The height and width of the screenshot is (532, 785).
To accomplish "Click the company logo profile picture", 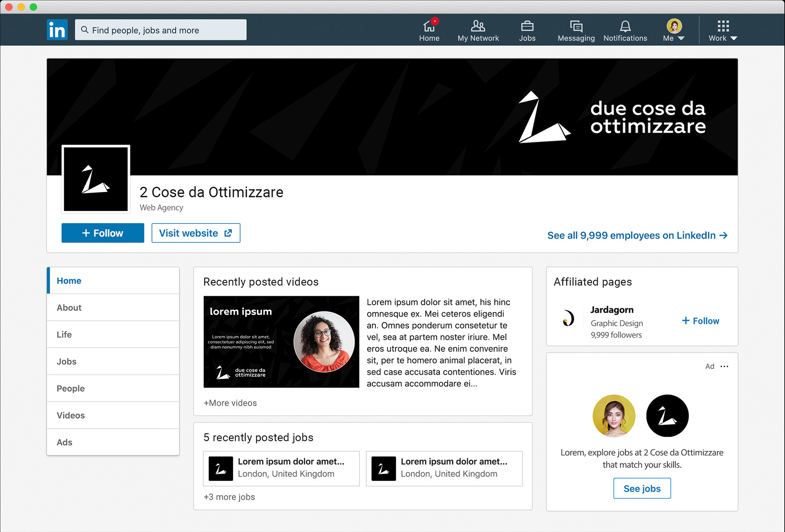I will pos(96,179).
